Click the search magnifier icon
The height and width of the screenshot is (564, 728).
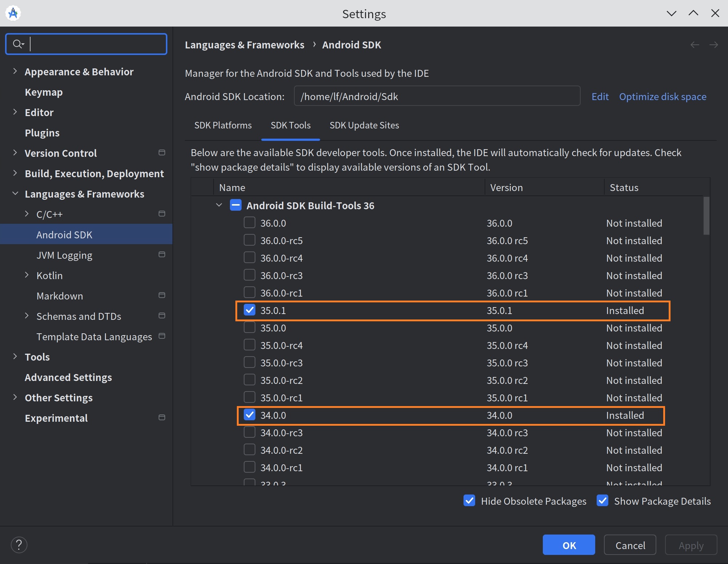pos(17,44)
